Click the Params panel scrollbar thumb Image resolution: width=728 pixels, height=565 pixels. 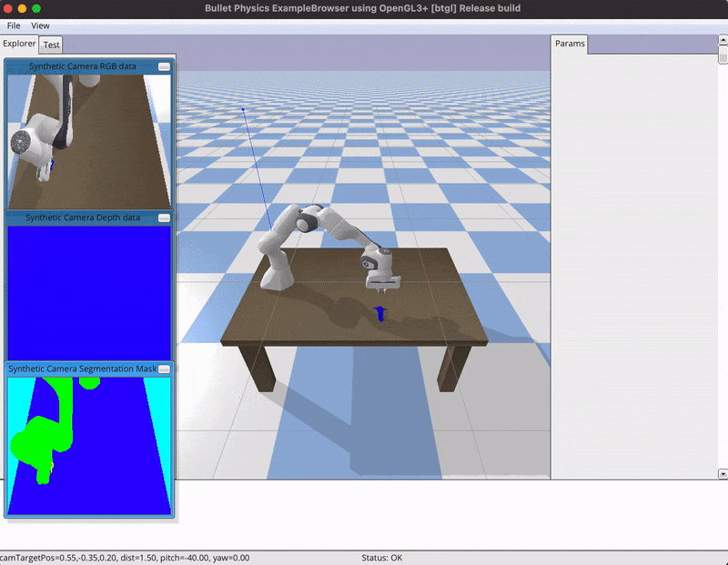tap(723, 55)
